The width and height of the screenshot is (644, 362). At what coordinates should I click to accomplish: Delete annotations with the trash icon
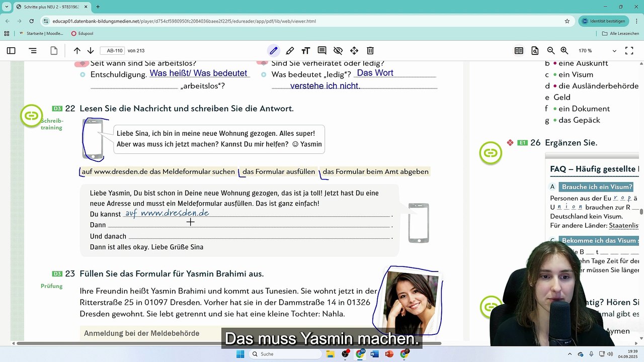[370, 51]
